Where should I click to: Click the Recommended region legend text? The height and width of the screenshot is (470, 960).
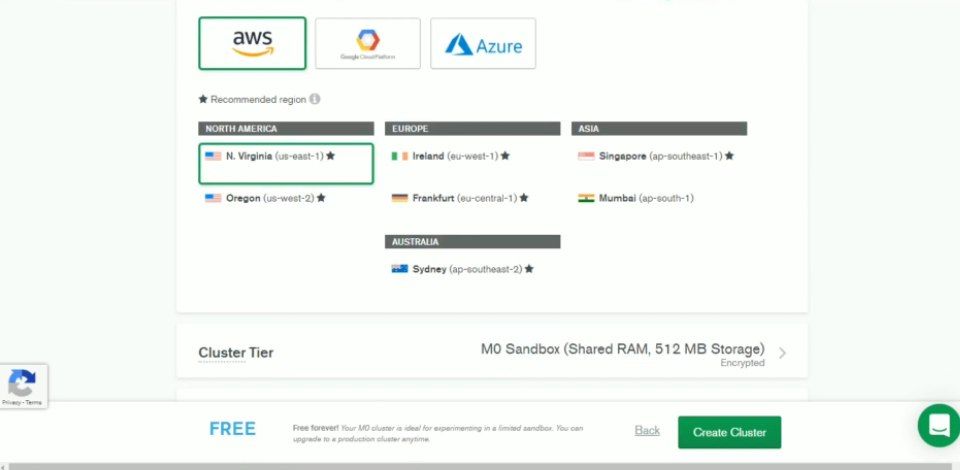point(258,99)
